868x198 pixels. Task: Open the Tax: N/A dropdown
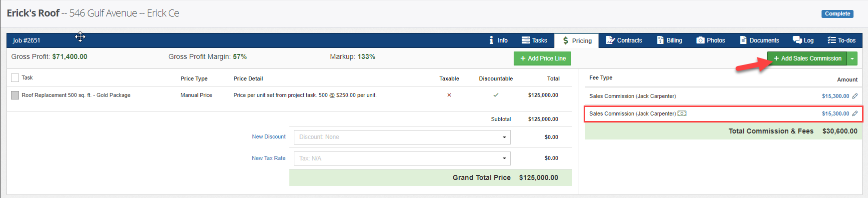tap(402, 158)
